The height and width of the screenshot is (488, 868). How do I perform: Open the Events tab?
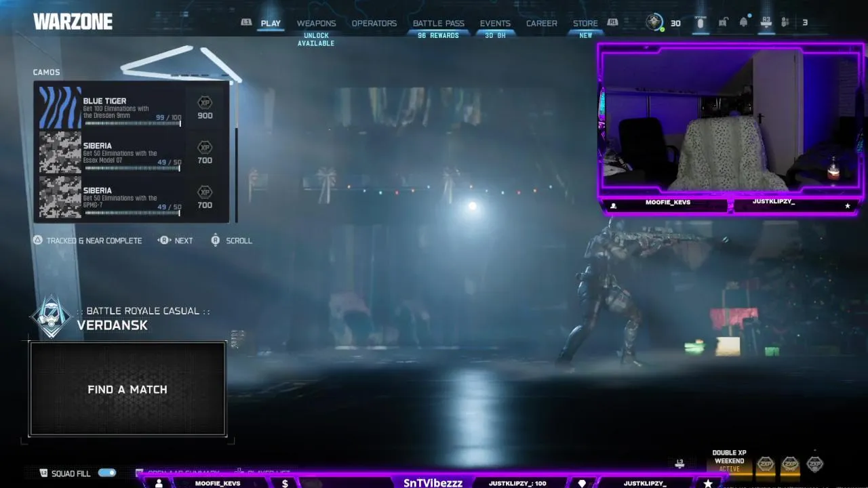click(x=495, y=23)
